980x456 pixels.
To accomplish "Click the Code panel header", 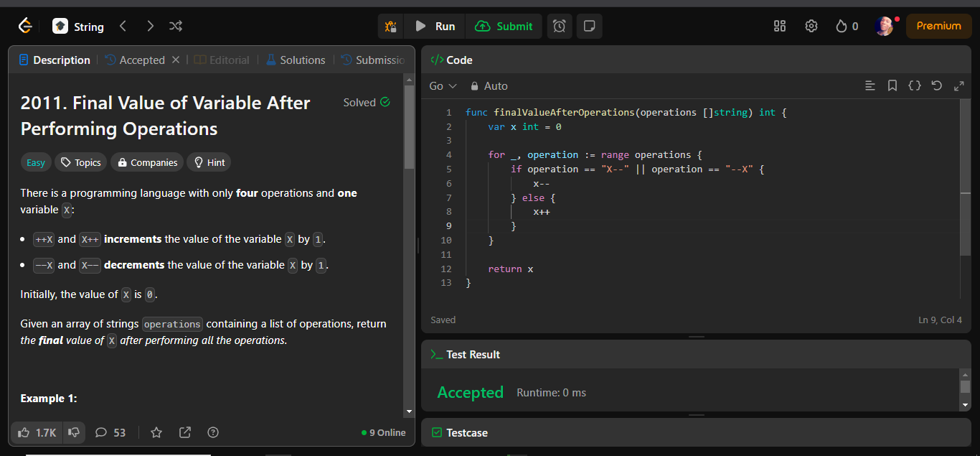I will (x=451, y=60).
